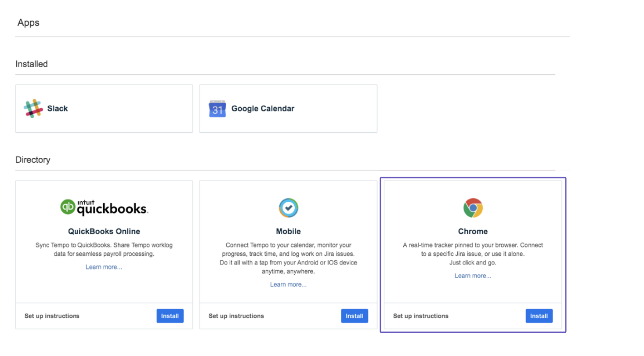This screenshot has height=356, width=644.
Task: Install the QuickBooks Online app
Action: tap(170, 316)
